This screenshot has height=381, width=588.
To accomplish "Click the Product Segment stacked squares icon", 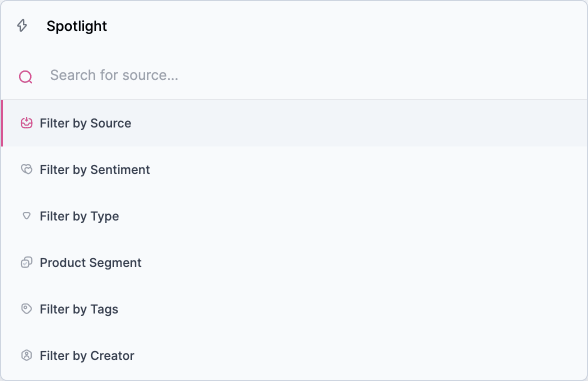I will click(x=26, y=262).
